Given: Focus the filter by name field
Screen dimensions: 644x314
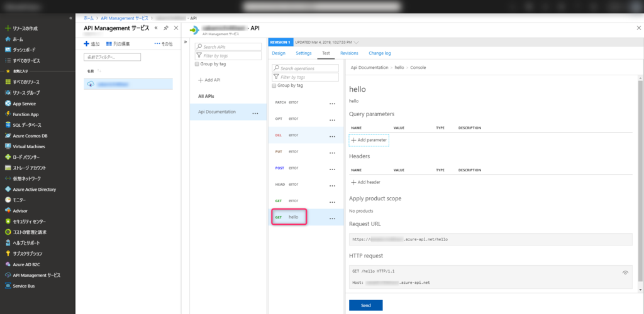Looking at the screenshot, I should (x=112, y=57).
